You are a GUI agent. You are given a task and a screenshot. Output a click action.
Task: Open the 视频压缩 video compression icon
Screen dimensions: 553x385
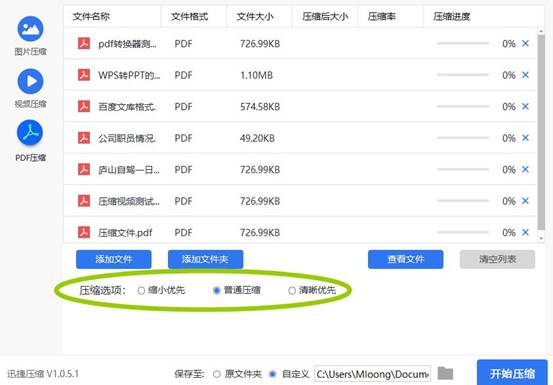[x=30, y=81]
